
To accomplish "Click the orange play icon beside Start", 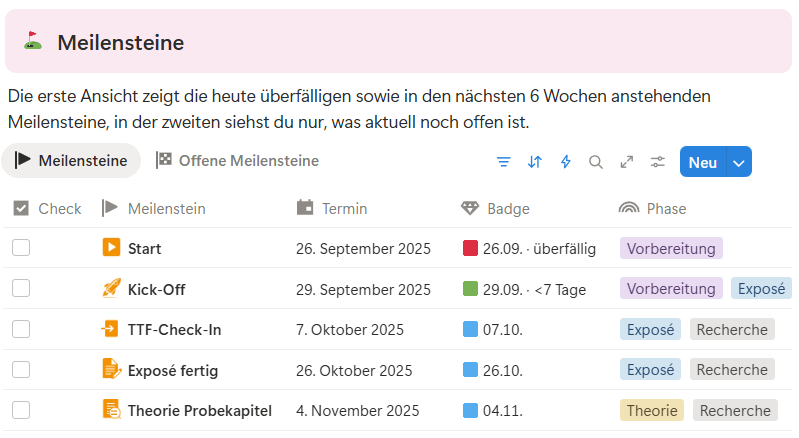I will point(111,247).
